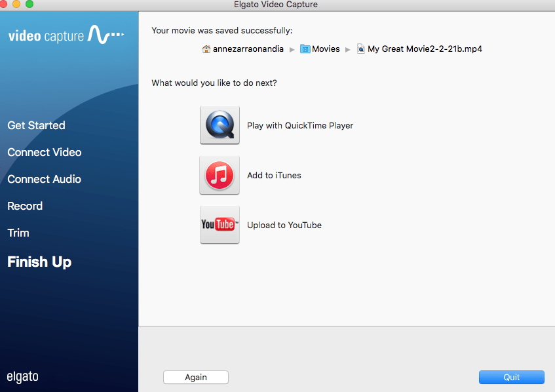Click the YouTube logo icon button

[220, 224]
